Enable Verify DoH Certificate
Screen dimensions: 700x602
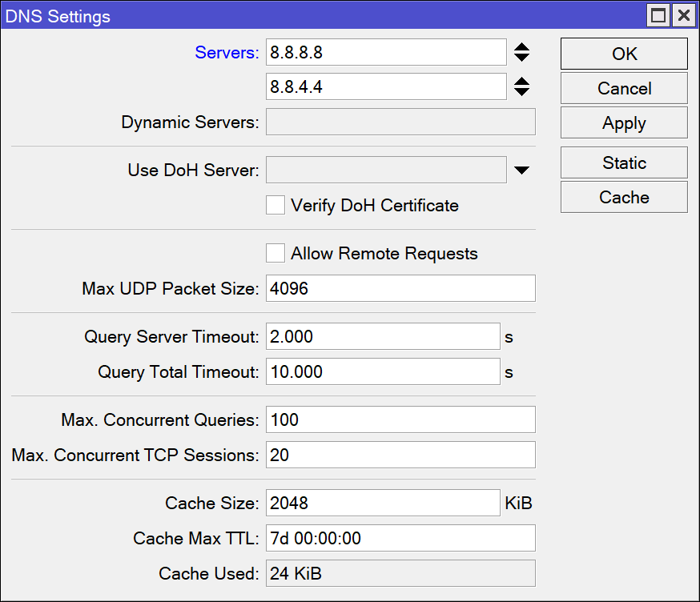(x=275, y=205)
